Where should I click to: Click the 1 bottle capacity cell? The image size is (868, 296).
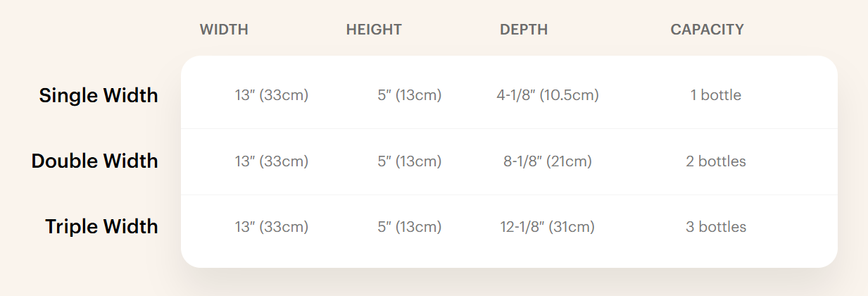tap(716, 95)
